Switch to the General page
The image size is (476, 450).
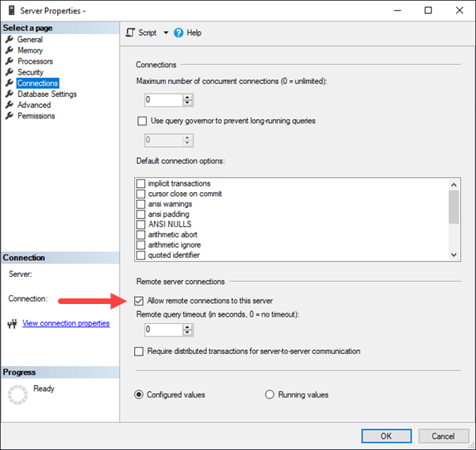pyautogui.click(x=30, y=40)
